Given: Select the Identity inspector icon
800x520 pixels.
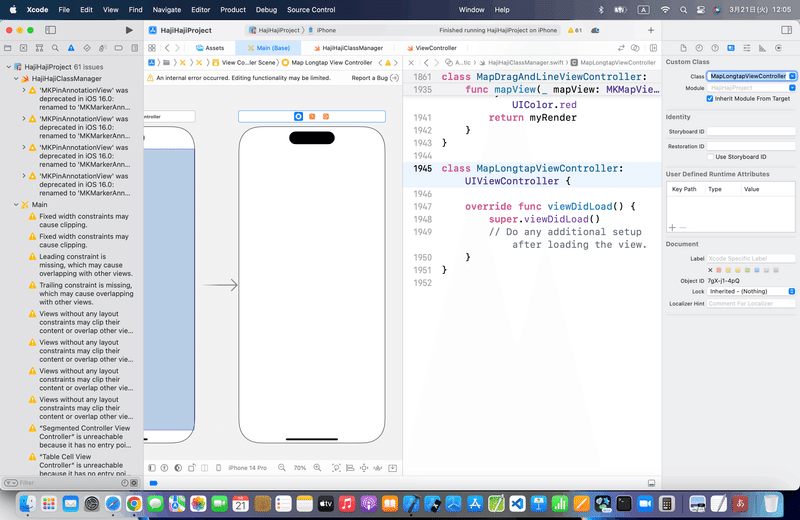Looking at the screenshot, I should [x=731, y=48].
